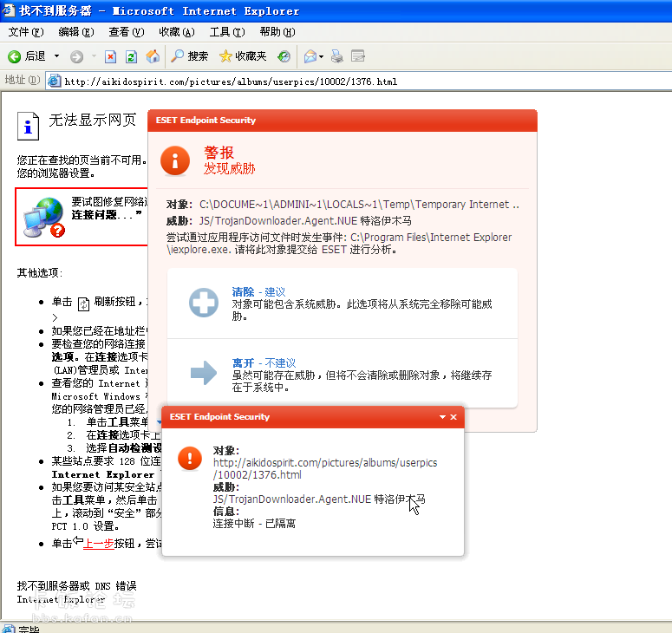Click the grayed Forward arrow button

point(77,56)
